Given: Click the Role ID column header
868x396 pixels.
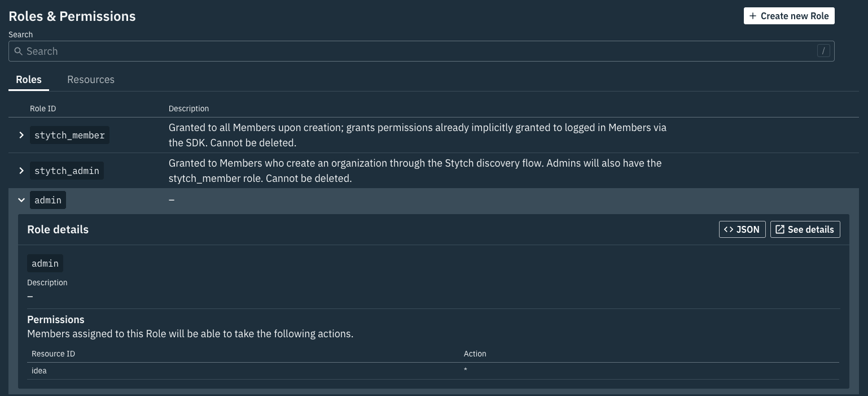Looking at the screenshot, I should coord(42,108).
